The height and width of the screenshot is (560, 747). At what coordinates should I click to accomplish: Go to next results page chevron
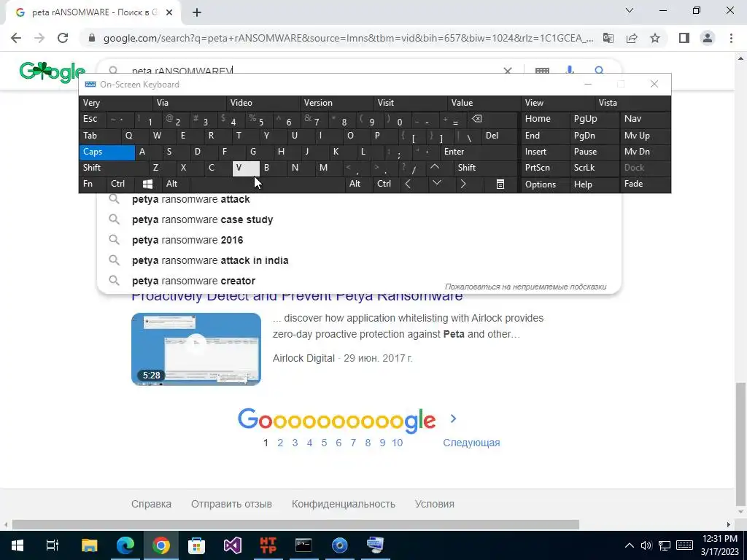tap(453, 419)
